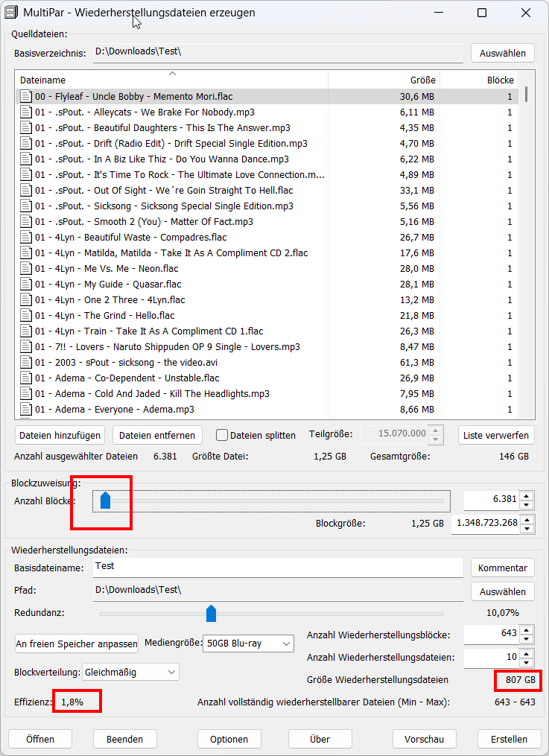Maximize the MultiPar window
The height and width of the screenshot is (756, 549).
tap(482, 13)
